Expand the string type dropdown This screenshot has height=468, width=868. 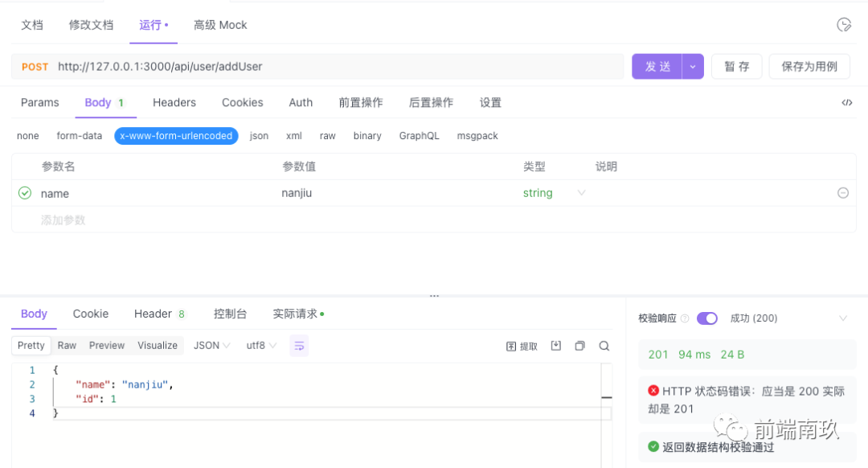pos(581,193)
